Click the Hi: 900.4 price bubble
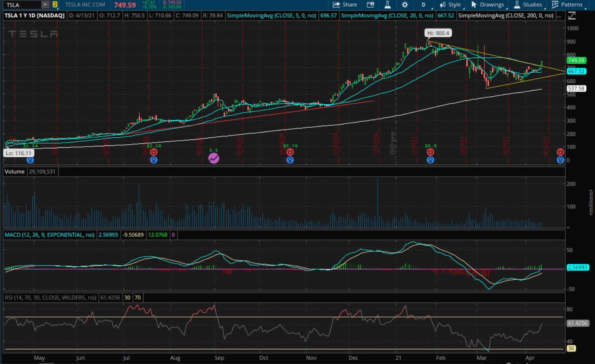The image size is (595, 364). click(438, 33)
